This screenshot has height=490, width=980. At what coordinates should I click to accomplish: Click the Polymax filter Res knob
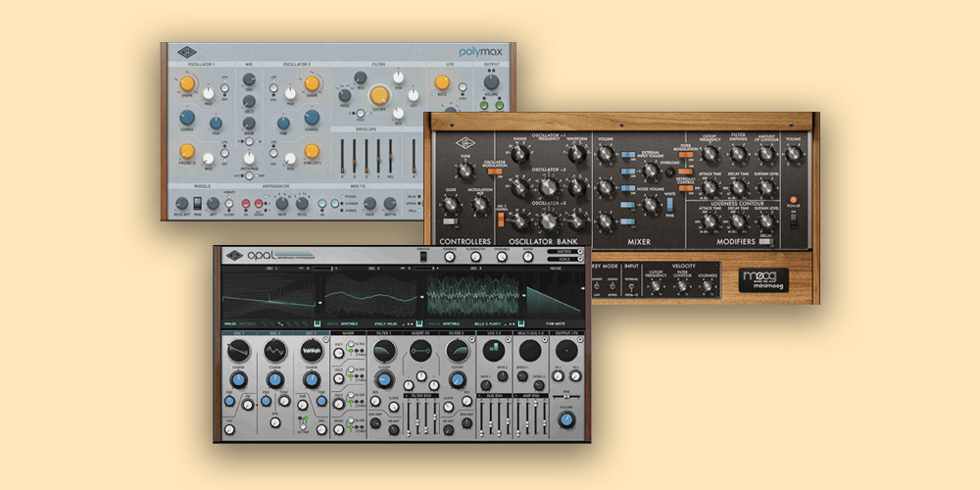pyautogui.click(x=360, y=77)
